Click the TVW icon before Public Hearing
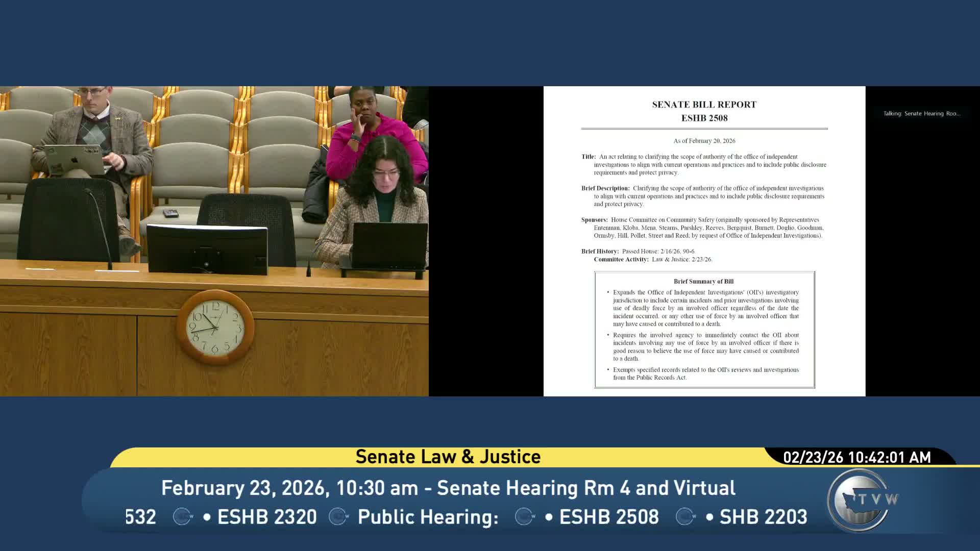Screen dimensions: 980x551 tap(338, 516)
